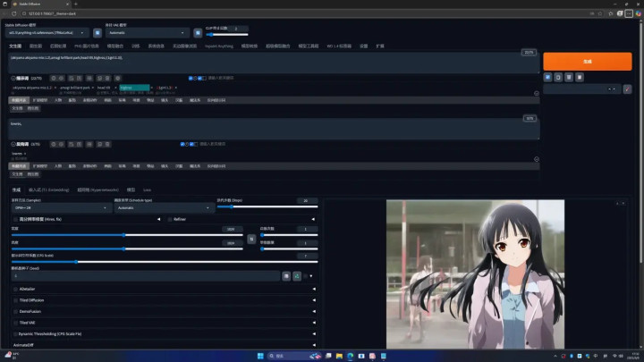This screenshot has height=362, width=644.
Task: Open the Stable Diffusion checkpoint dropdown
Action: click(x=47, y=33)
